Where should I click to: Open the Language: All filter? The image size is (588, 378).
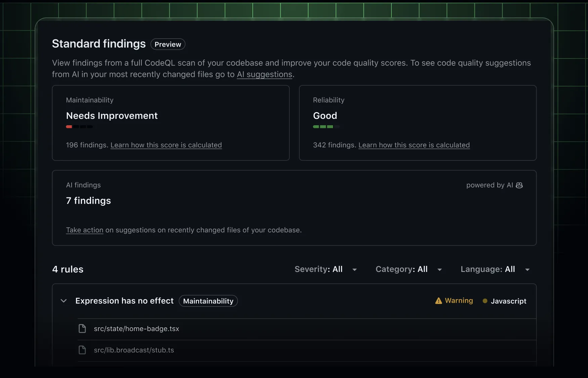pyautogui.click(x=488, y=269)
